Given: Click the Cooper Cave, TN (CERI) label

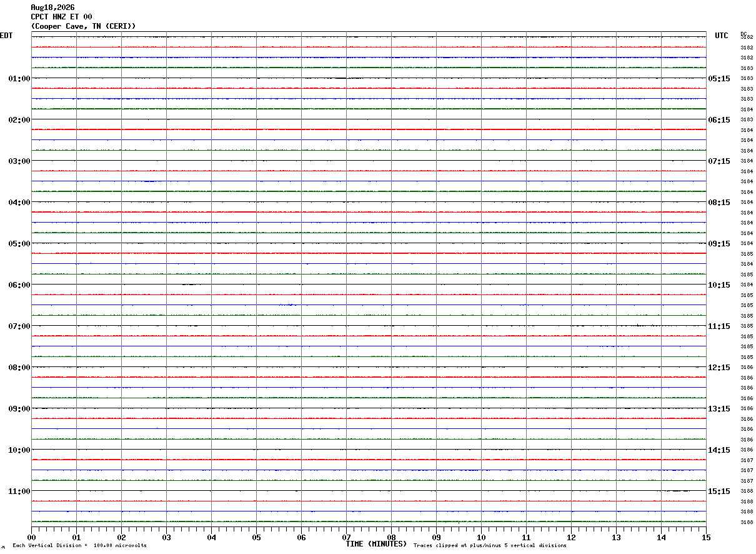Looking at the screenshot, I should tap(83, 26).
